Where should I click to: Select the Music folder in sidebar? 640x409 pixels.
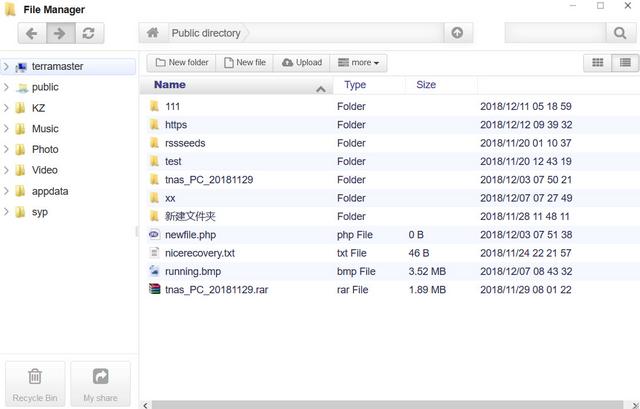45,129
